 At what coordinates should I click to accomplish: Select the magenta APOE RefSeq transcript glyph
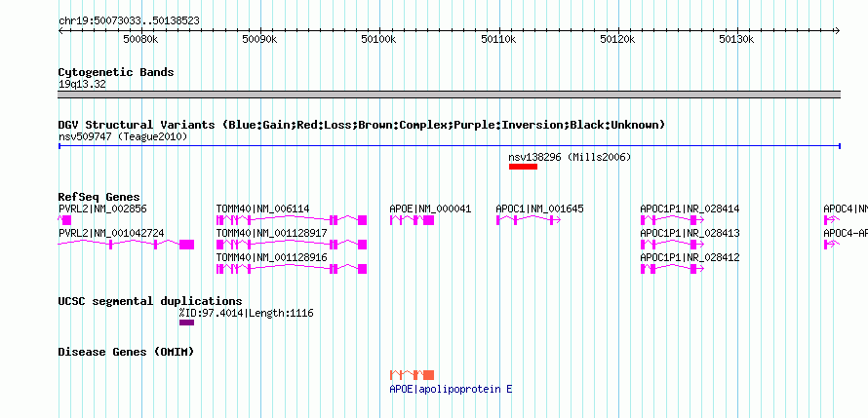click(412, 220)
